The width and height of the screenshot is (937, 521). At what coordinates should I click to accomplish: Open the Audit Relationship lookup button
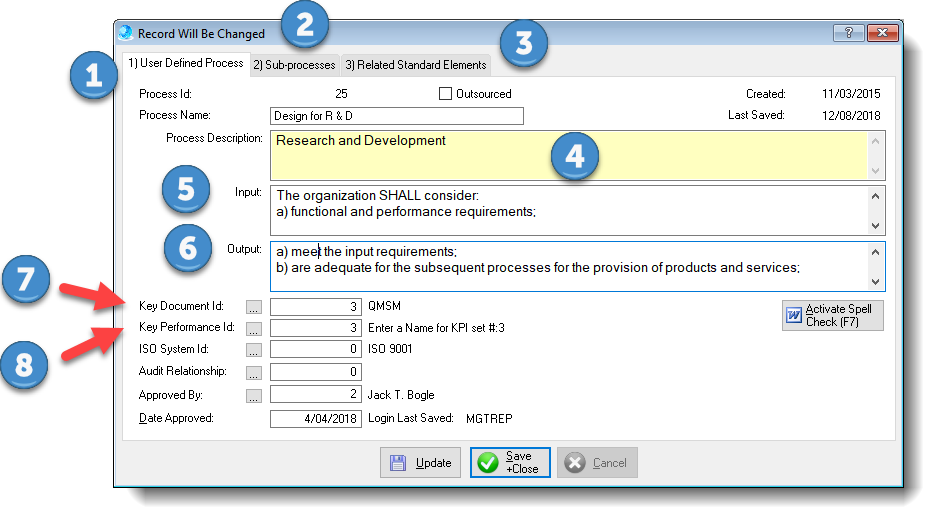(254, 372)
